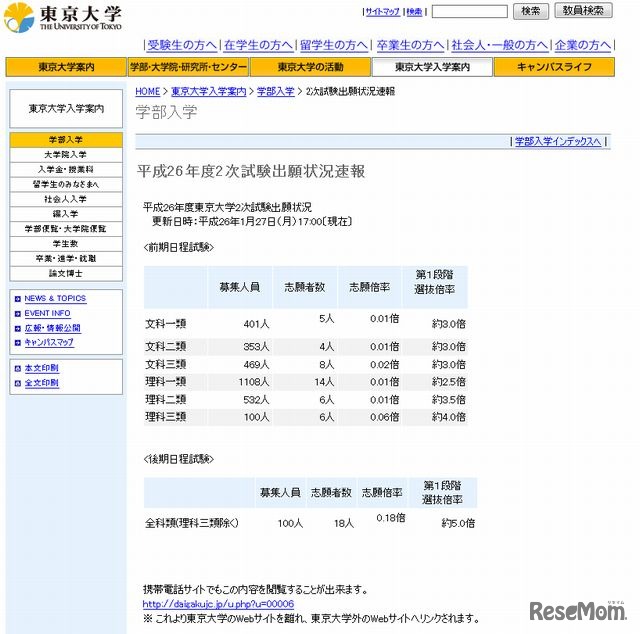
Task: Click the University of Tokyo logo
Action: tap(62, 17)
